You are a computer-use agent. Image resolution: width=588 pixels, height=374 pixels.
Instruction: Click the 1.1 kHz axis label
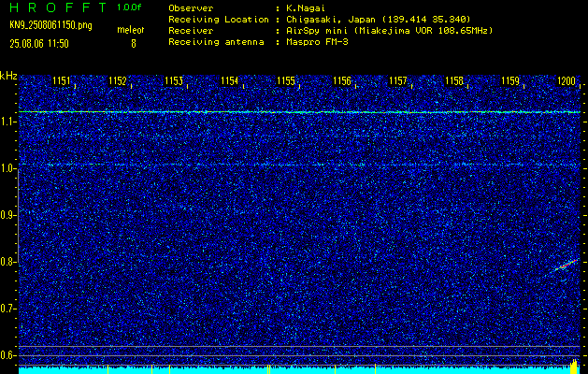pos(7,122)
